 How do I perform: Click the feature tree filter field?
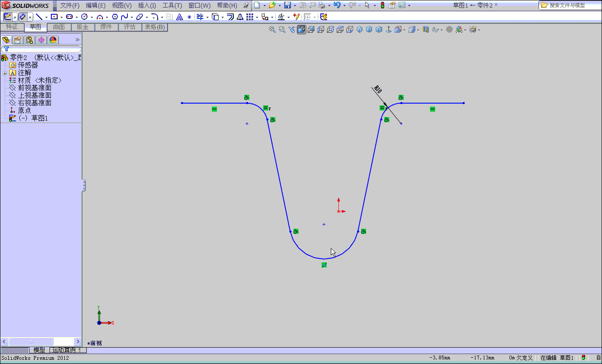[x=41, y=49]
